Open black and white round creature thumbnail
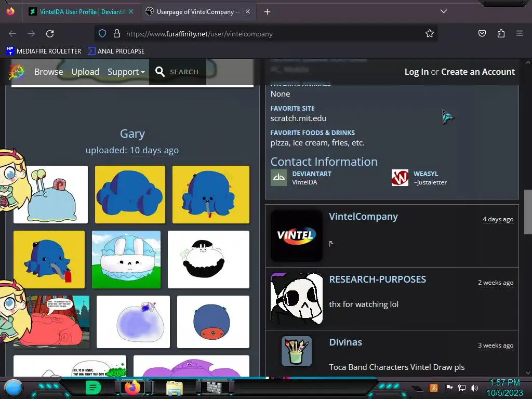This screenshot has height=399, width=532. click(x=208, y=260)
